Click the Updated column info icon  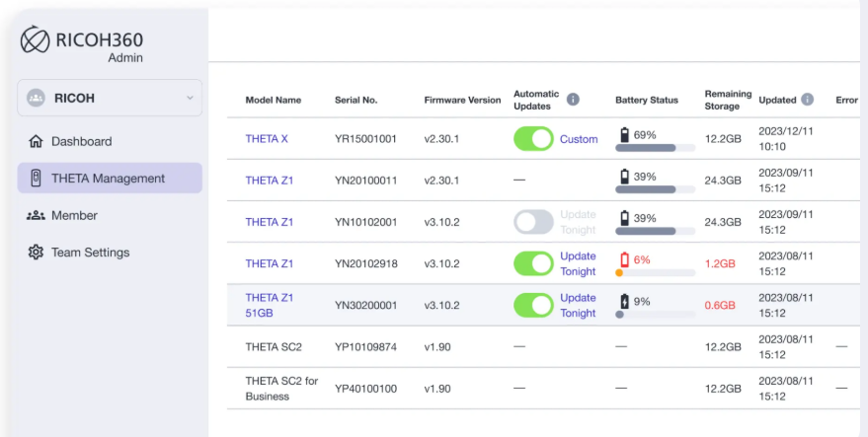[x=808, y=100]
